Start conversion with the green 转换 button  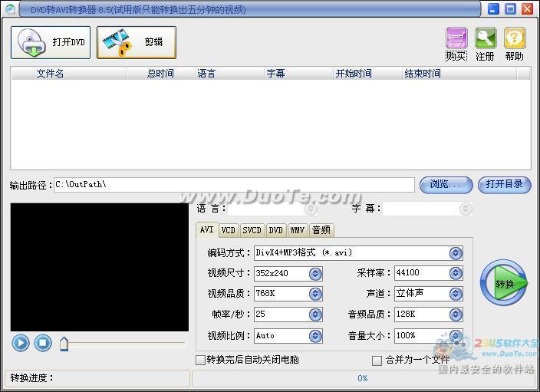click(x=503, y=283)
